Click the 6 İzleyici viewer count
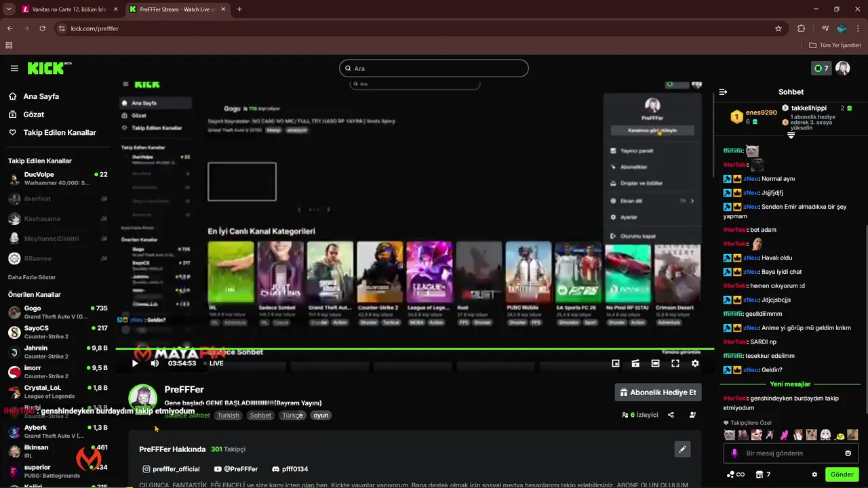 pyautogui.click(x=640, y=415)
